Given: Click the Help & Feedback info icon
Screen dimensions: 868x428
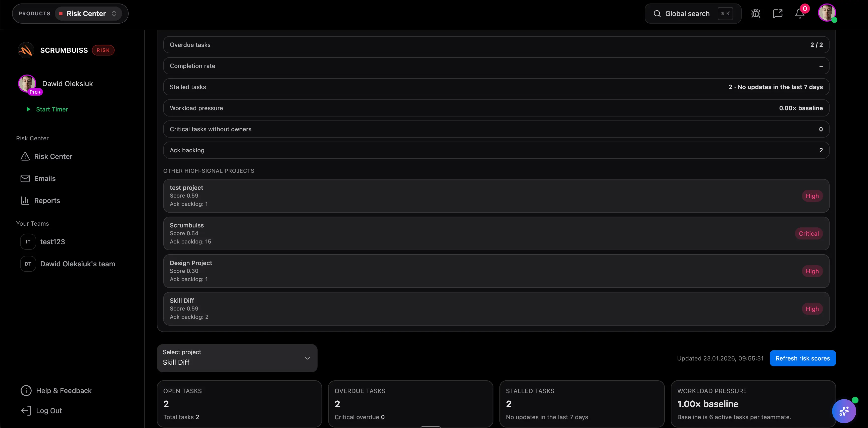Looking at the screenshot, I should point(26,390).
